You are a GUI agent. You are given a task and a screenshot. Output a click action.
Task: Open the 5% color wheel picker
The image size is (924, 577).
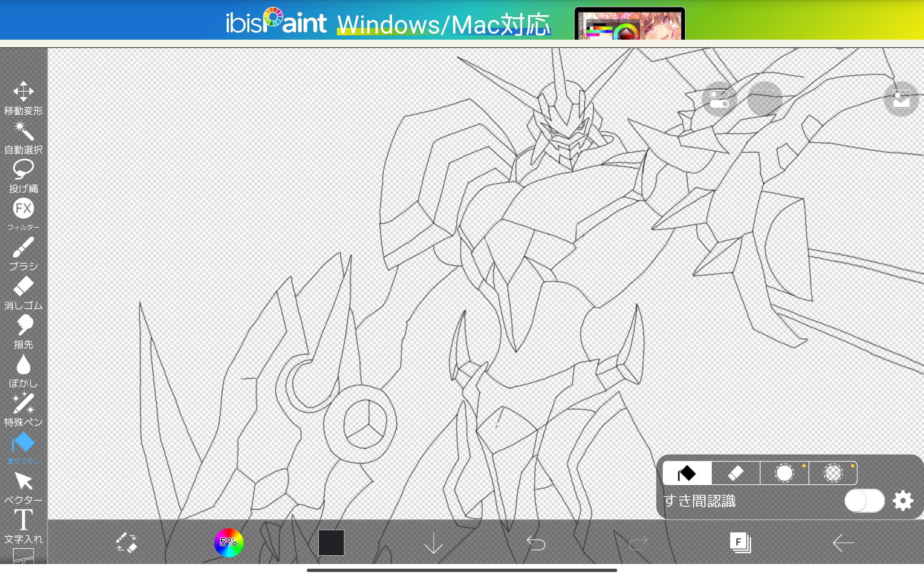[x=228, y=542]
